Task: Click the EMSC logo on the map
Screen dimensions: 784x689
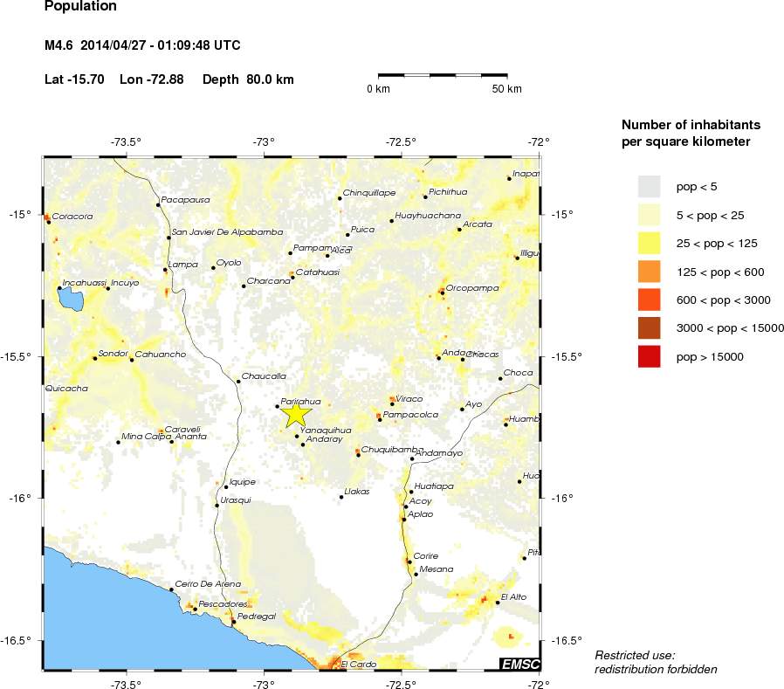Action: [x=519, y=665]
